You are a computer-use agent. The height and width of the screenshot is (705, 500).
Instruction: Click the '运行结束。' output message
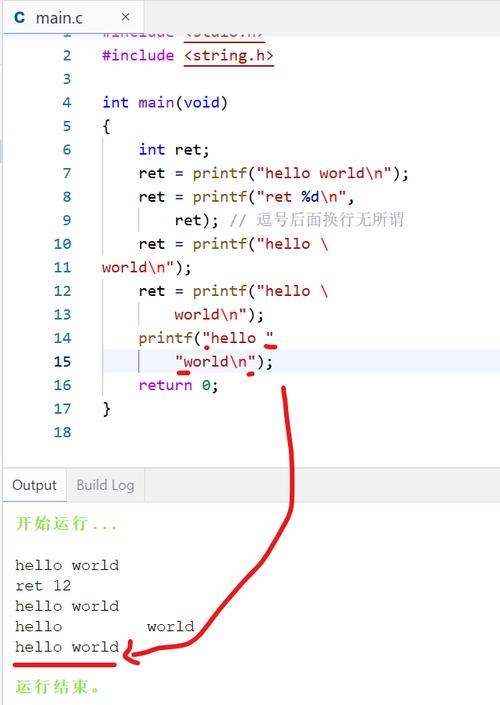coord(58,687)
